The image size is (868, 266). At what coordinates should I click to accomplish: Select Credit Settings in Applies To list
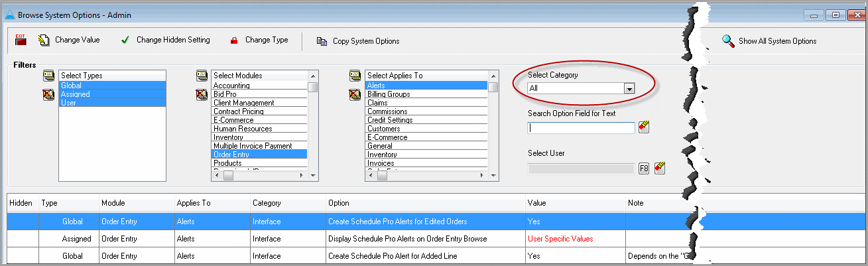[x=426, y=120]
